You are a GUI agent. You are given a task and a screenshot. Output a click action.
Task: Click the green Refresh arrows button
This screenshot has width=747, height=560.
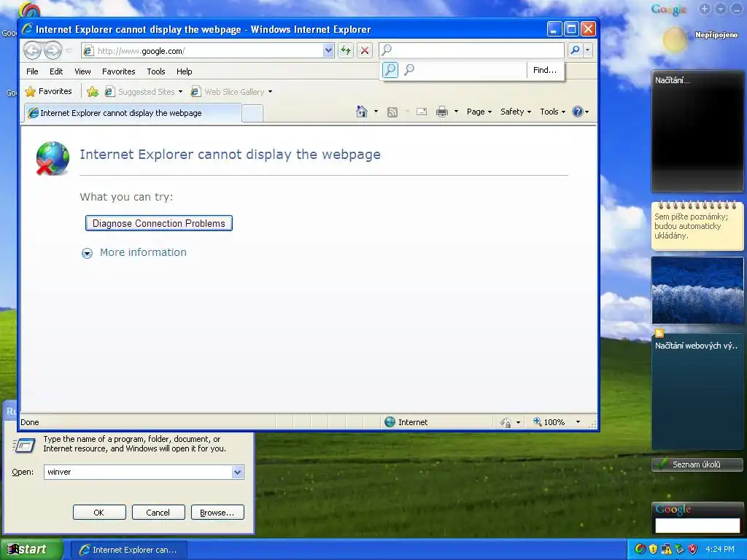345,50
